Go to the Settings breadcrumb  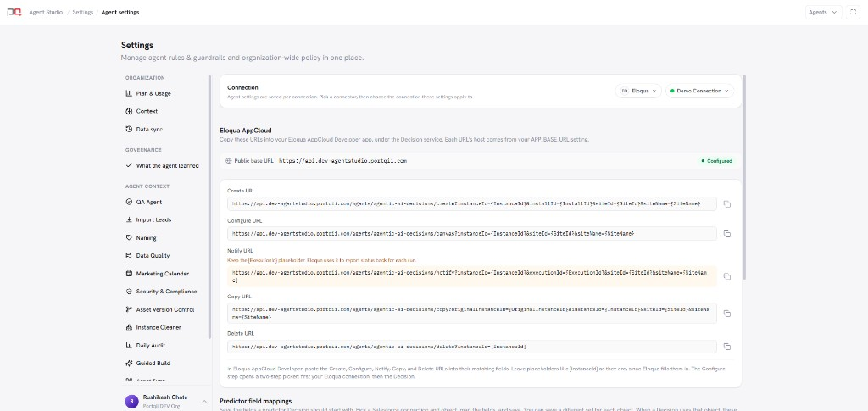pos(82,12)
